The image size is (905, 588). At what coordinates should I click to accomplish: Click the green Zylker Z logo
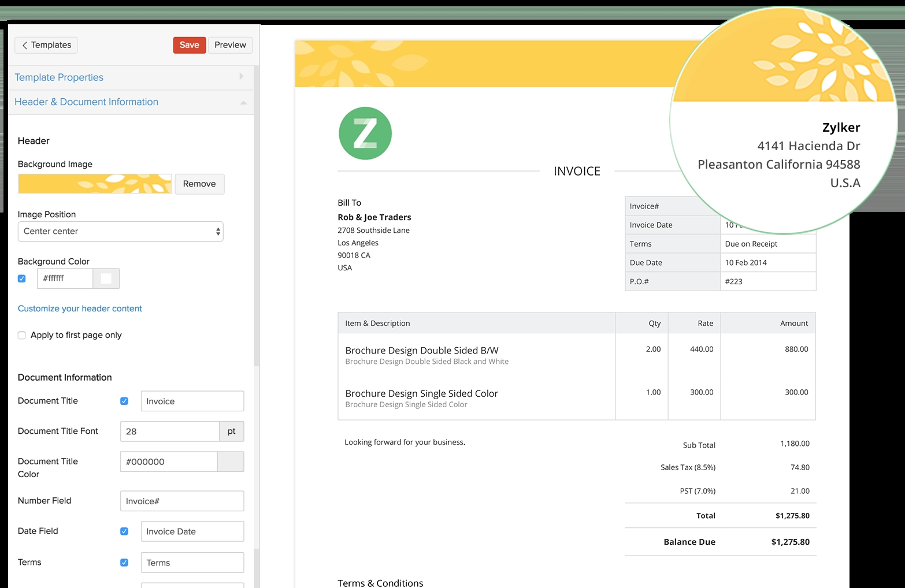(365, 133)
